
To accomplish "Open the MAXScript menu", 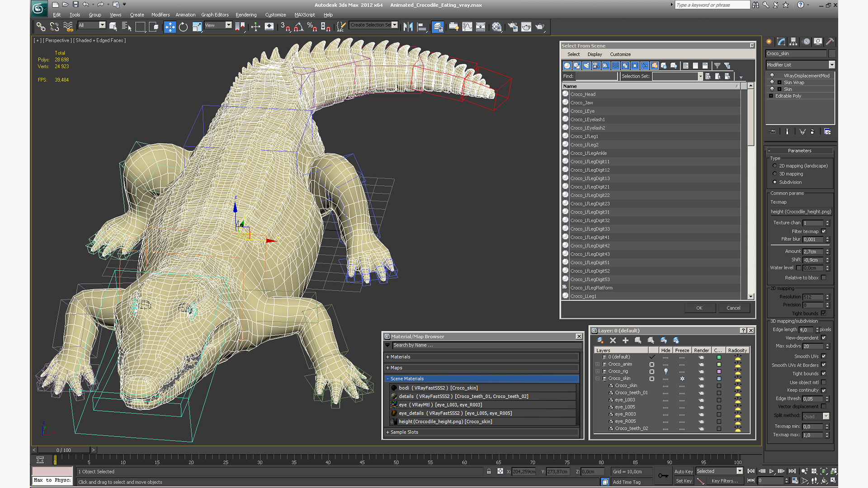I will click(x=304, y=15).
